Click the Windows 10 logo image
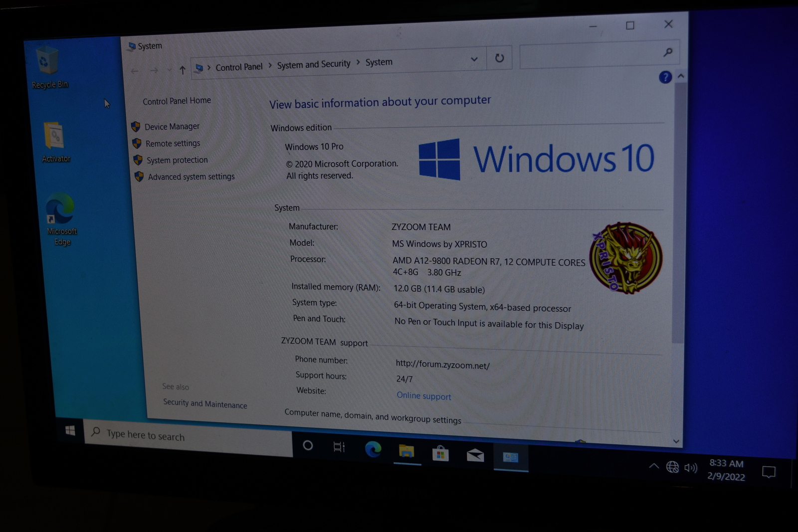Image resolution: width=798 pixels, height=532 pixels. (x=536, y=159)
